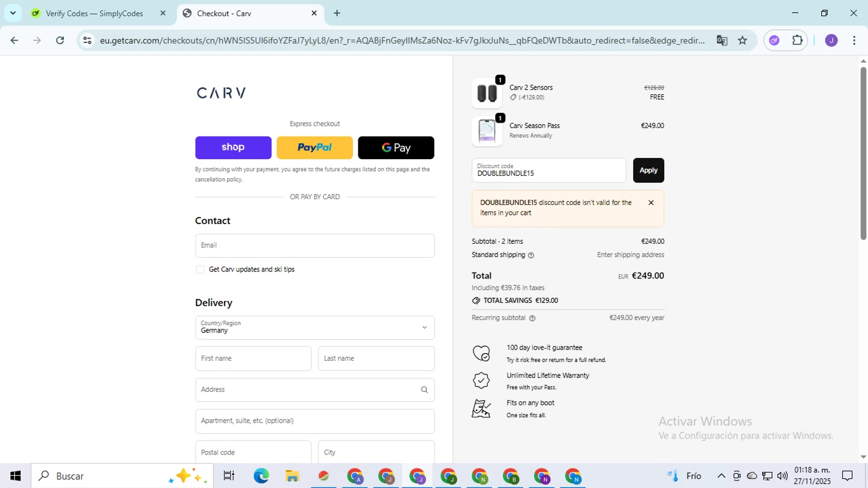Open a new browser tab
The width and height of the screenshot is (868, 488).
click(x=337, y=13)
